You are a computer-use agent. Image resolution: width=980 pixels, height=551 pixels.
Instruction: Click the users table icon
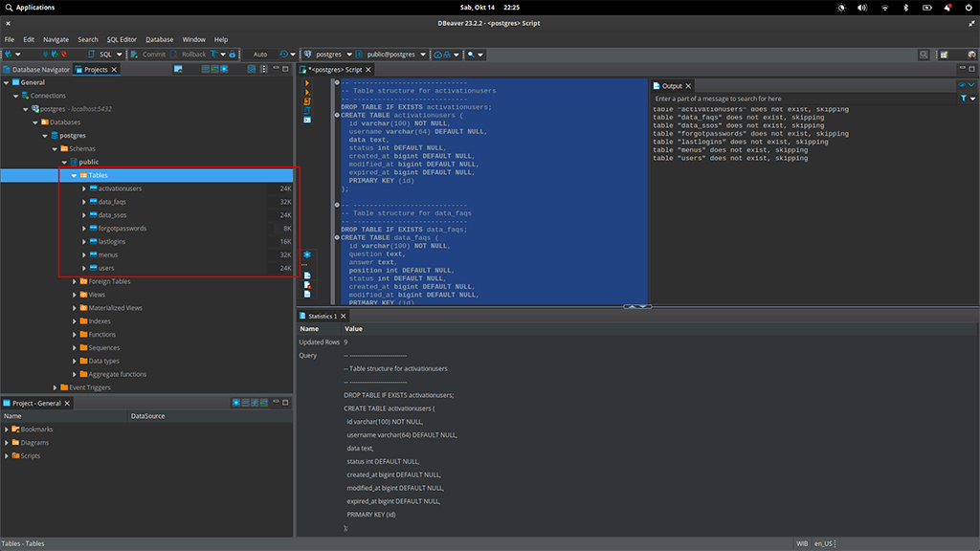[x=93, y=268]
